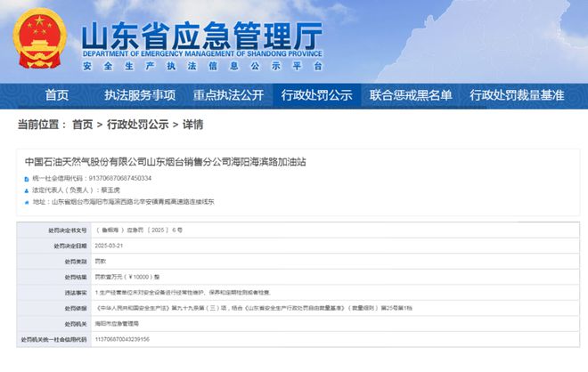Click the 行政处罚公示 breadcrumb link
This screenshot has width=588, height=372.
137,125
